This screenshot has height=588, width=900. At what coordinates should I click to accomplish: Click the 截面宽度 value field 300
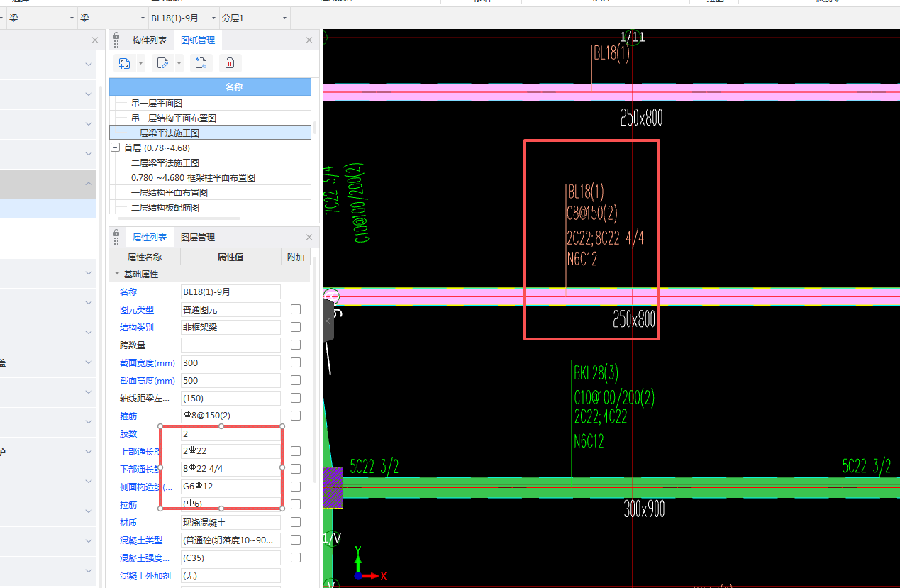pyautogui.click(x=230, y=362)
